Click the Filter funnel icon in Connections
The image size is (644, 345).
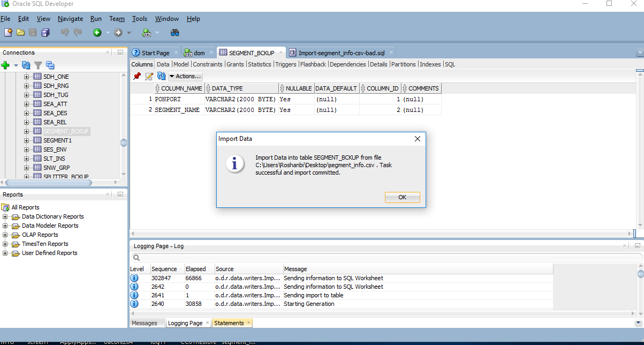(38, 65)
